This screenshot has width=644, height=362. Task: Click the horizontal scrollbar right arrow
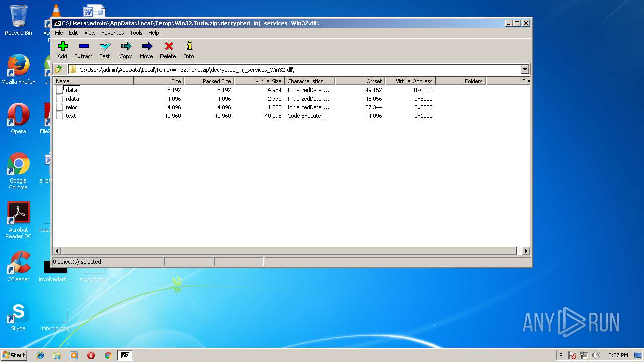[526, 251]
